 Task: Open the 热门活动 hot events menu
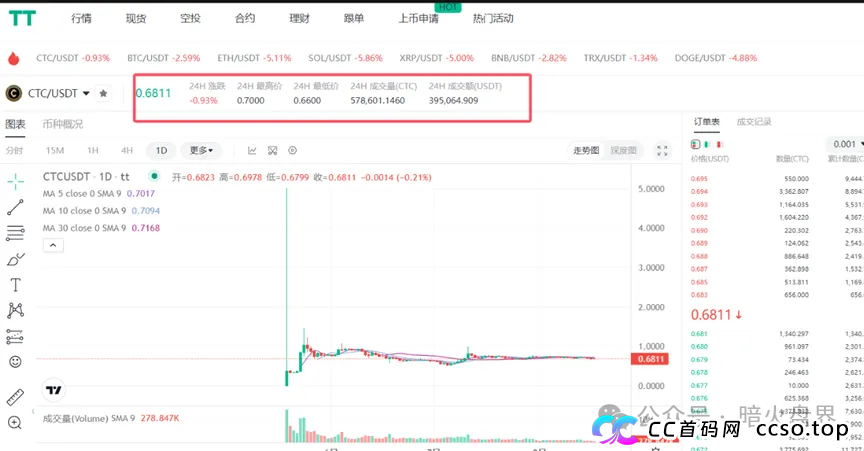point(493,19)
